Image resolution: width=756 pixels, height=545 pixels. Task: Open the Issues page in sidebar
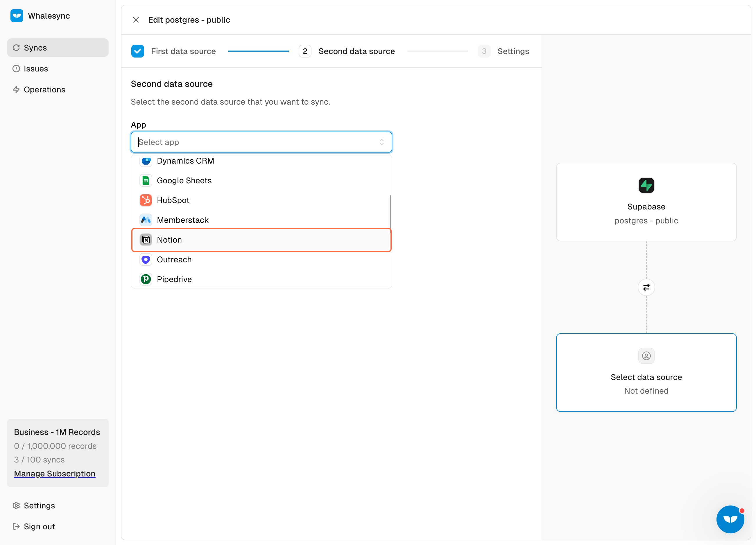pos(58,69)
